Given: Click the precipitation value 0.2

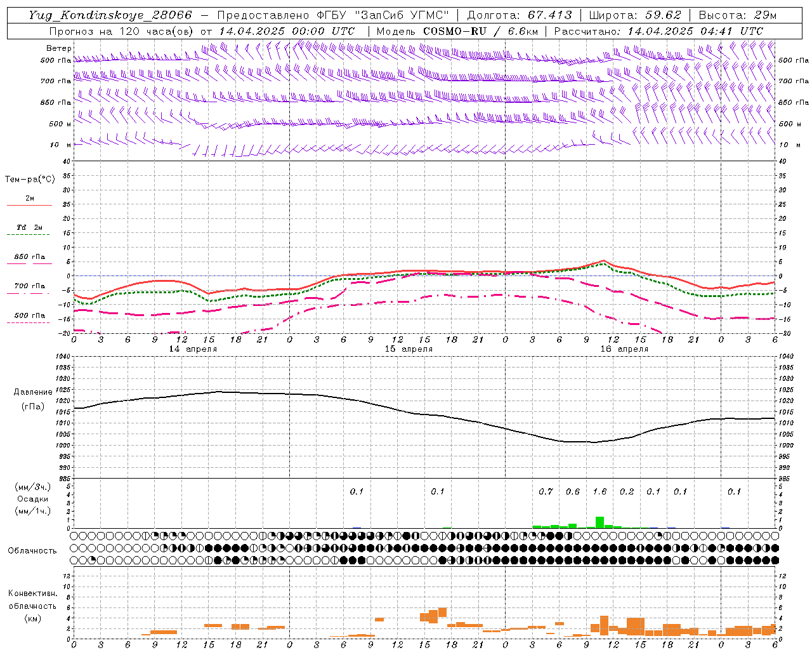Looking at the screenshot, I should [x=626, y=491].
